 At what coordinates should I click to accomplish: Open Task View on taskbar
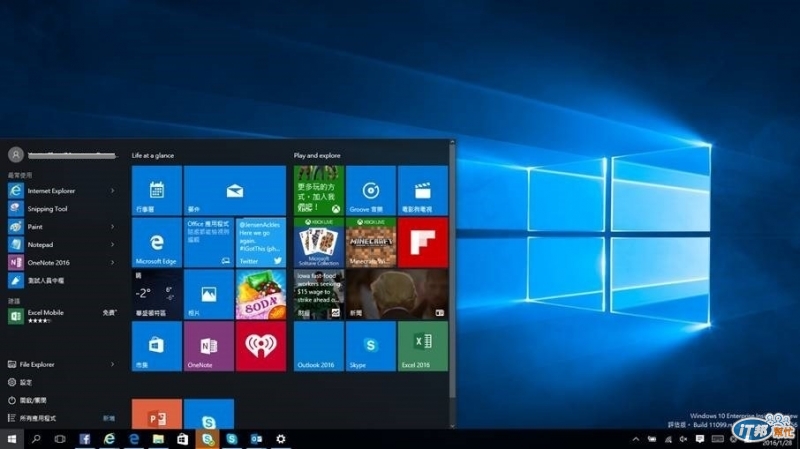click(x=60, y=439)
